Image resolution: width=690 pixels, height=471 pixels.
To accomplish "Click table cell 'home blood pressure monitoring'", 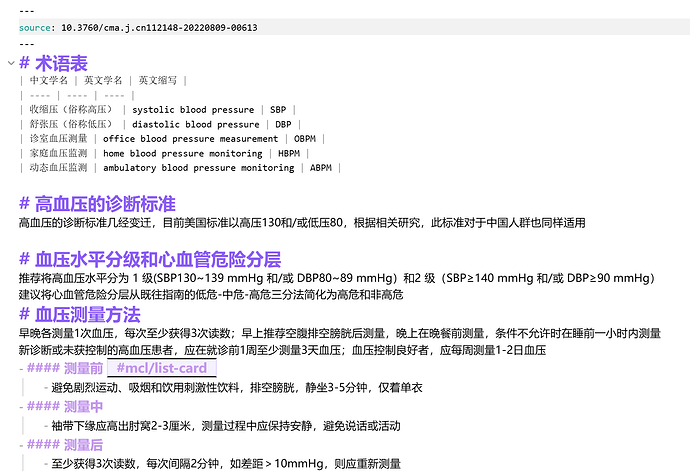I will (x=183, y=153).
